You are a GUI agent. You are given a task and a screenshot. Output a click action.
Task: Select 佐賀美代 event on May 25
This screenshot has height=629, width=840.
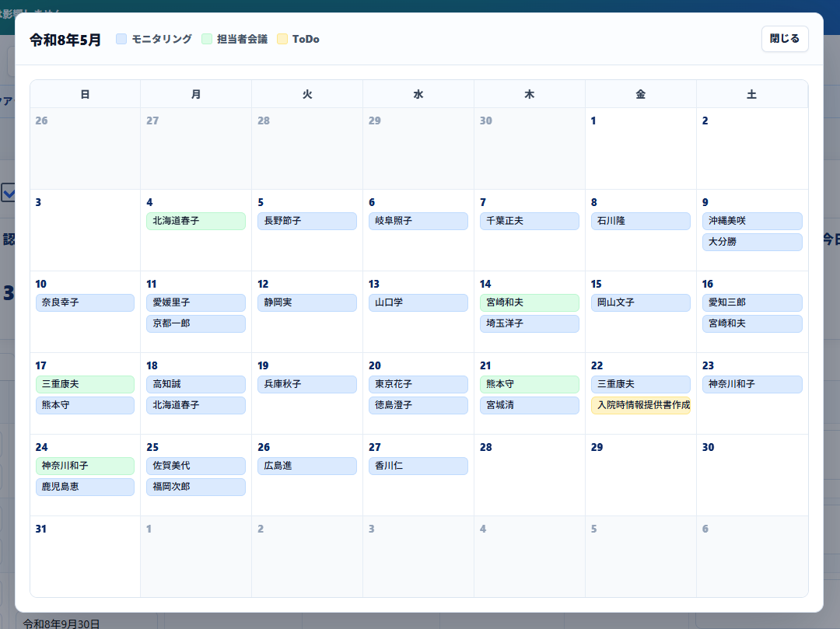point(196,466)
